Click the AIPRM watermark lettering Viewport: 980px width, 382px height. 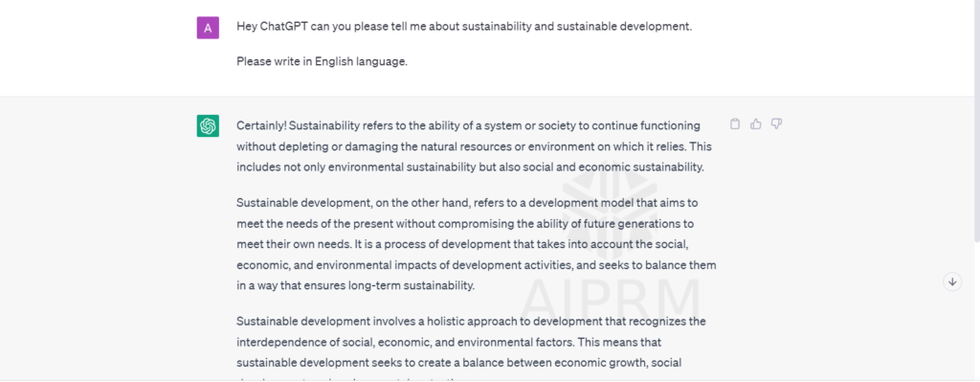tap(611, 300)
